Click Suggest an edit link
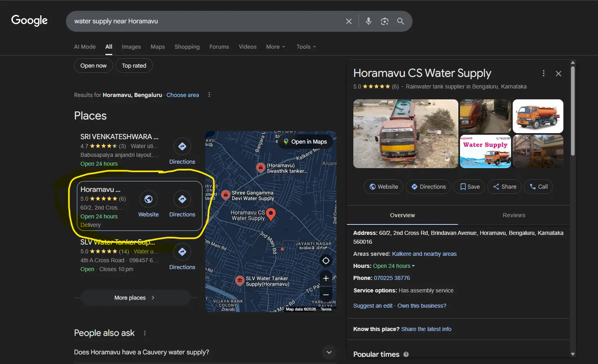The image size is (598, 364). 373,306
